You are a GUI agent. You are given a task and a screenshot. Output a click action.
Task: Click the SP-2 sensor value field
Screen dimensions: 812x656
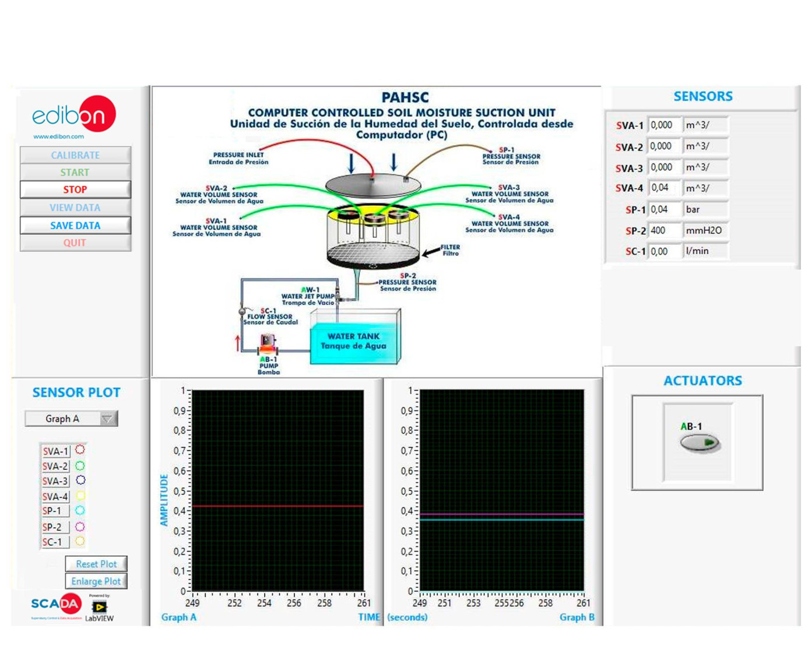pyautogui.click(x=664, y=230)
